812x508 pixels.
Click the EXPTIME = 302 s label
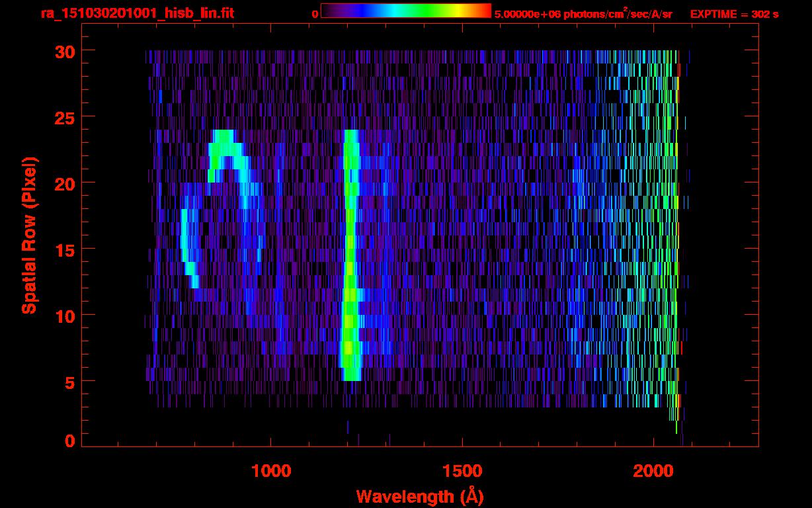(x=734, y=14)
